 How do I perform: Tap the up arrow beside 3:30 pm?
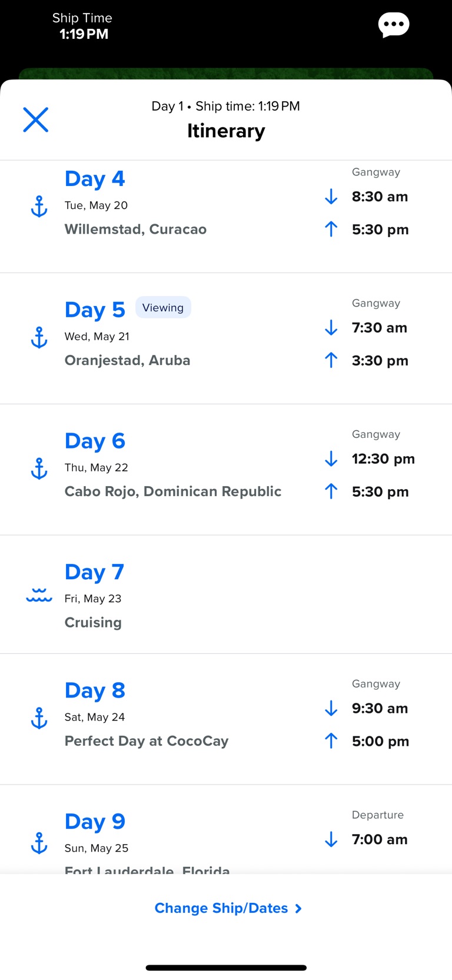point(331,360)
